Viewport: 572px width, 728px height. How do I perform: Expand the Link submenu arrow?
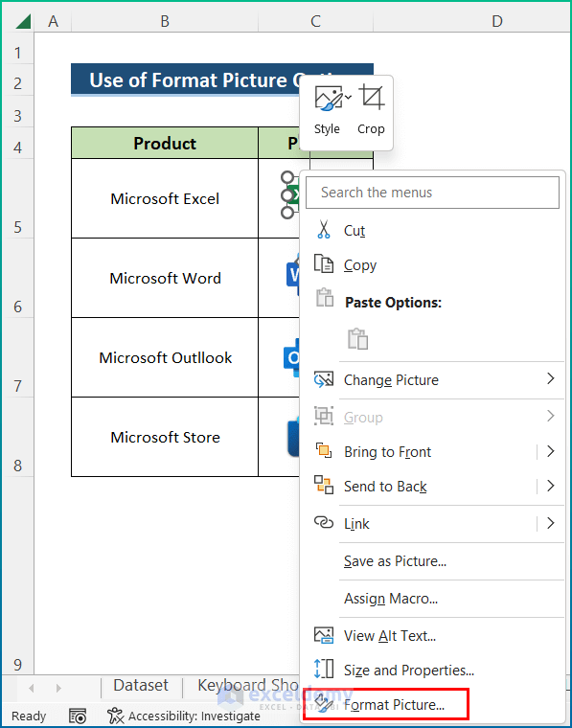click(551, 523)
